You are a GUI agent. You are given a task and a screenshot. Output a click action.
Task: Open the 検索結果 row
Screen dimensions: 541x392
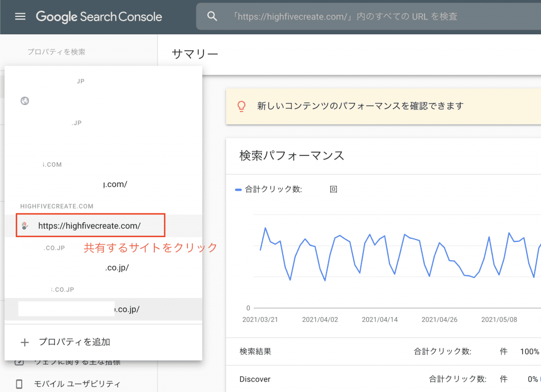[384, 352]
